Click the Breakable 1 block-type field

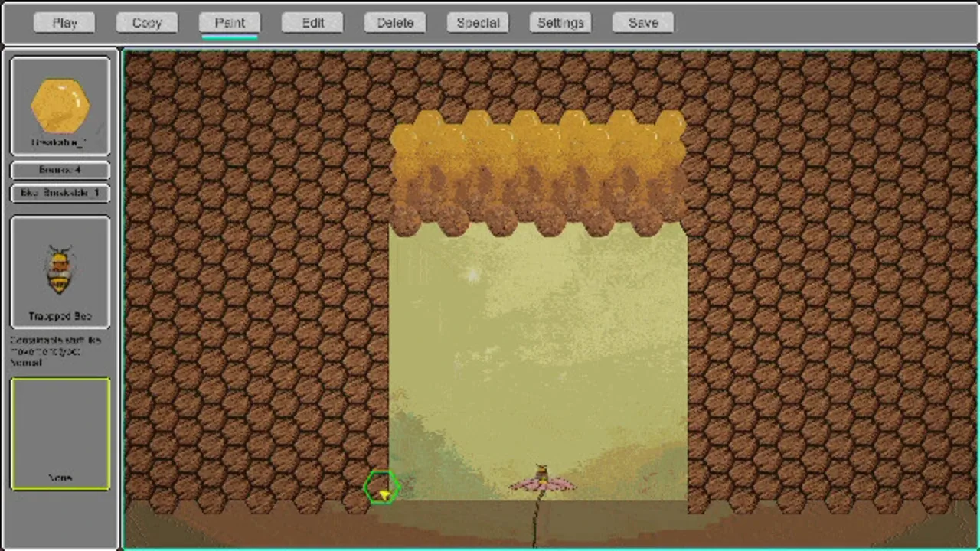(x=60, y=193)
